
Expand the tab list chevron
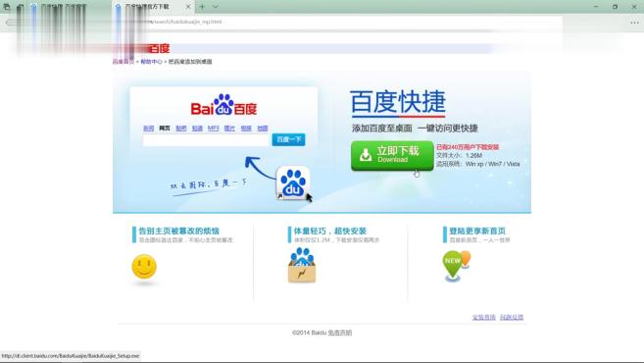pos(216,7)
